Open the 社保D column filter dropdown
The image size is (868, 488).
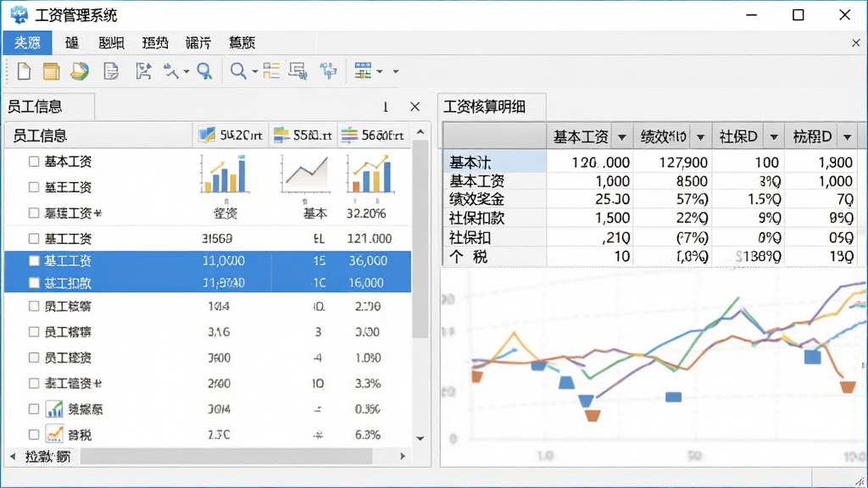click(774, 137)
